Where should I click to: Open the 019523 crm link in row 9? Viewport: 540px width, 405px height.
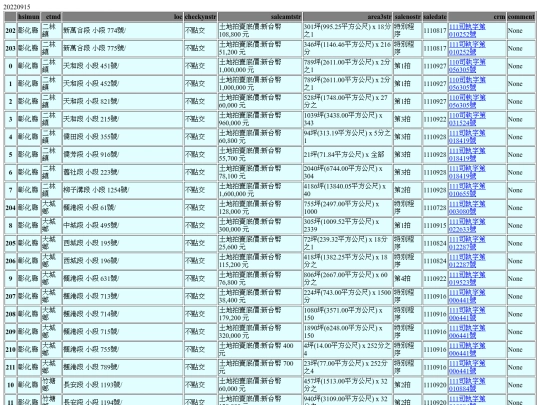click(x=467, y=279)
